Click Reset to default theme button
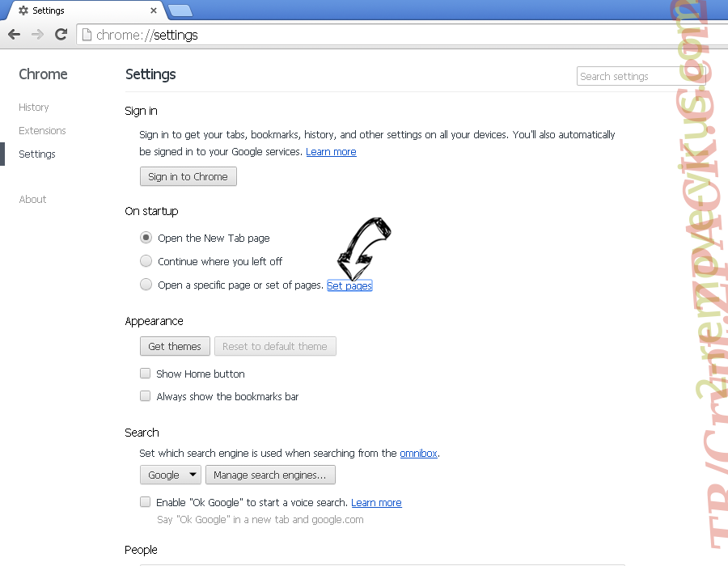Viewport: 728px width, 566px height. [x=275, y=346]
